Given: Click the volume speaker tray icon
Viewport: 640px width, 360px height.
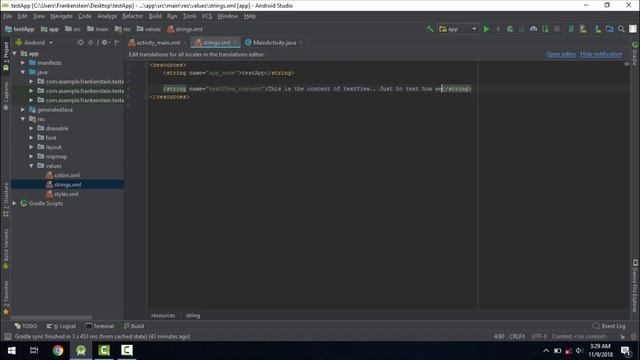Looking at the screenshot, I should click(x=579, y=351).
